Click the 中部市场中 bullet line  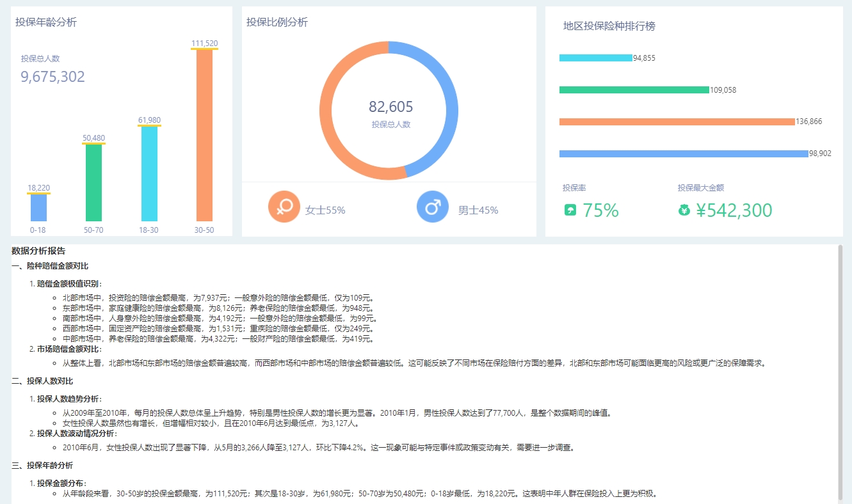click(x=218, y=339)
